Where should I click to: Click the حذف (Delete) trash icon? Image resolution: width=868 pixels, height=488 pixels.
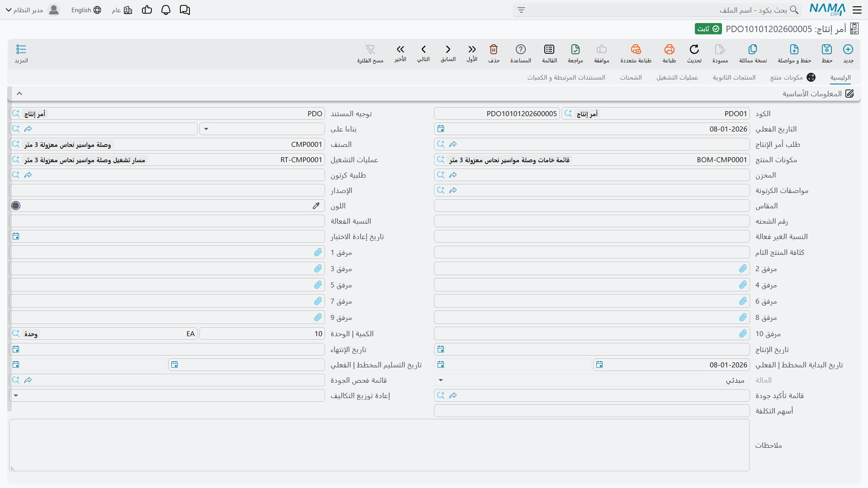click(494, 49)
